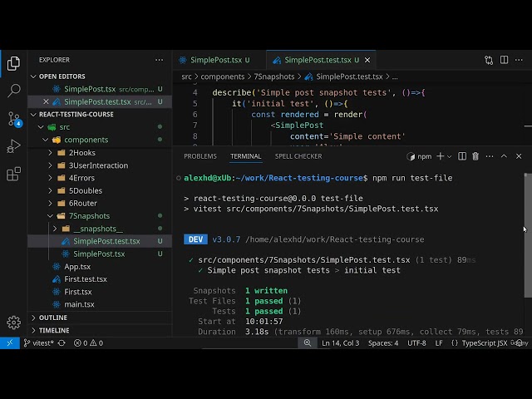The height and width of the screenshot is (399, 532).
Task: Click the remote window indicator in status bar
Action: (10, 343)
